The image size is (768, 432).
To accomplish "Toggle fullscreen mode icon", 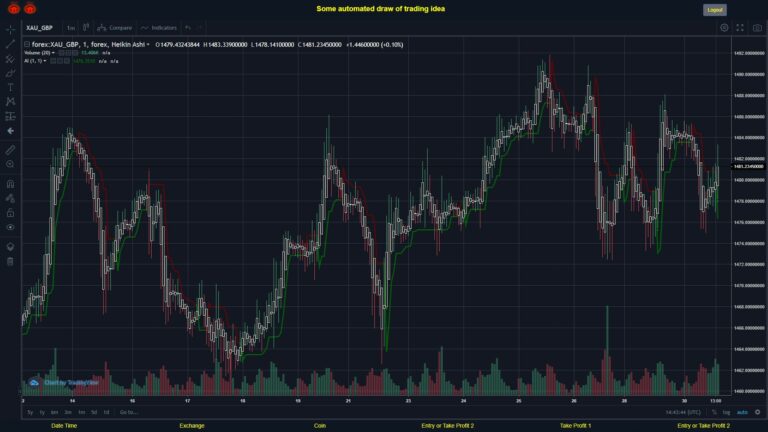I will pyautogui.click(x=740, y=28).
